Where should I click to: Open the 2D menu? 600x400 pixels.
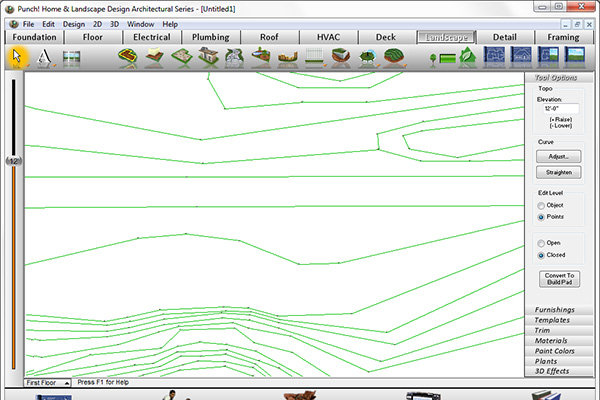97,24
